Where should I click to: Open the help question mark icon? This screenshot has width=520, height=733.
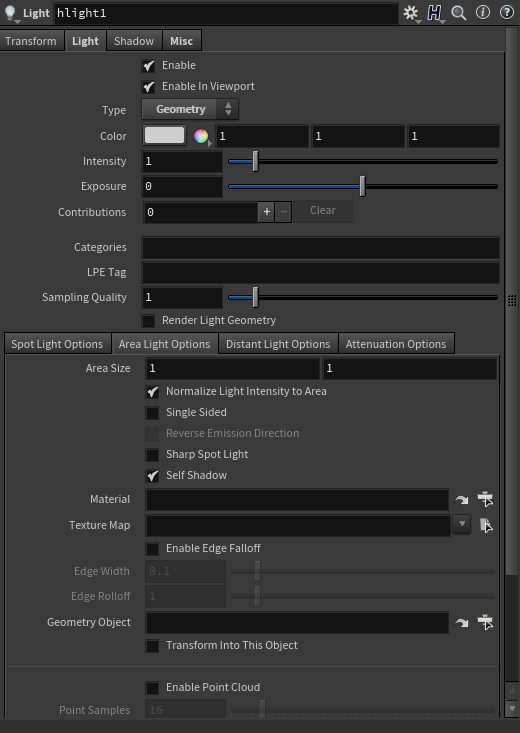(507, 13)
